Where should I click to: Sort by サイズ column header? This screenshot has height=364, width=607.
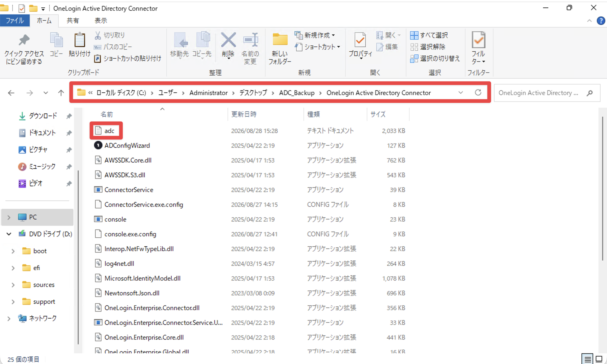(x=378, y=114)
